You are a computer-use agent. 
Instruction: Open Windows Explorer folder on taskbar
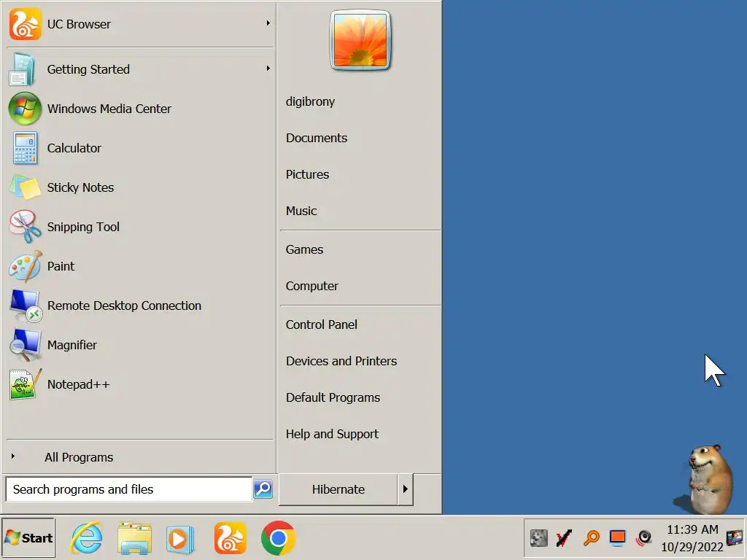[134, 538]
